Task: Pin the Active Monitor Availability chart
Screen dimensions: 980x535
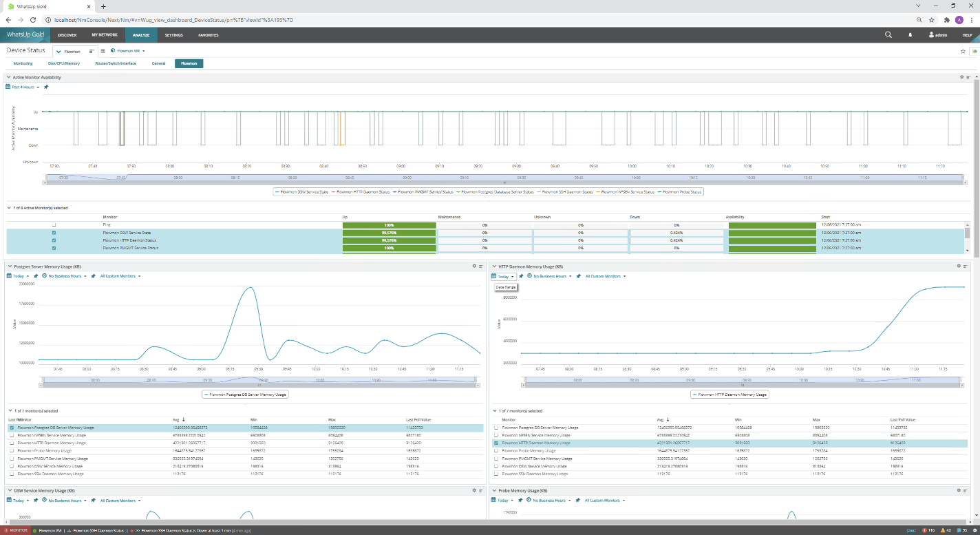Action: (x=46, y=87)
